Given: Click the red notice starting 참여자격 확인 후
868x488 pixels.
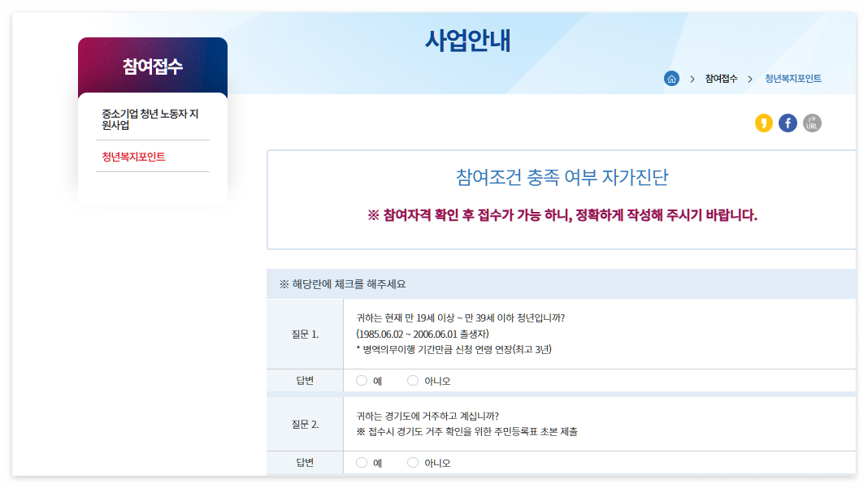Looking at the screenshot, I should click(x=562, y=215).
